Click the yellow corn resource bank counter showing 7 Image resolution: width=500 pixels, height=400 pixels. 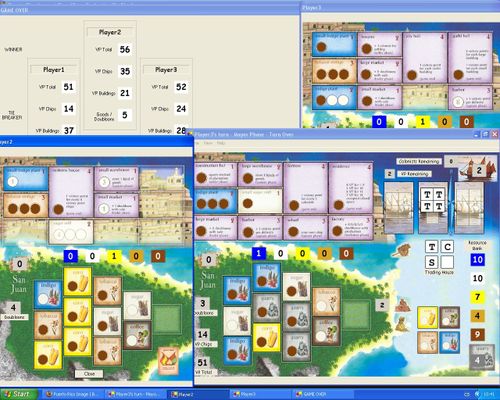tap(477, 297)
